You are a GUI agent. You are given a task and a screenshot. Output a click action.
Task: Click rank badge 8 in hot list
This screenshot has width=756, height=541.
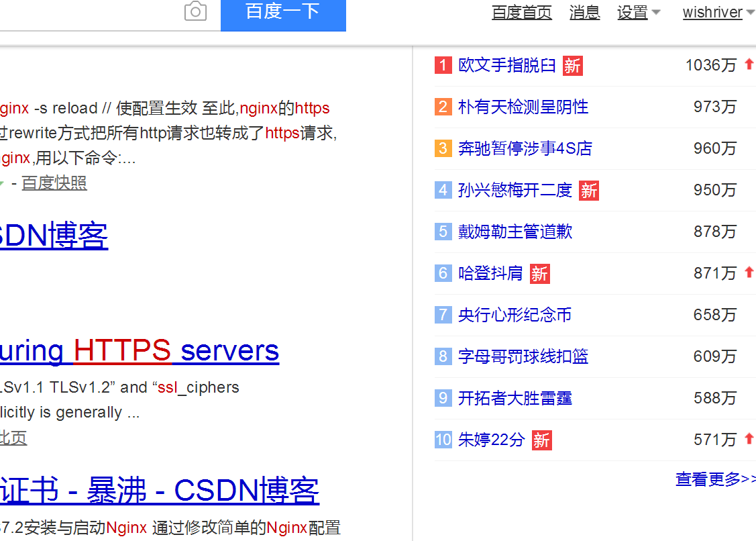tap(443, 356)
